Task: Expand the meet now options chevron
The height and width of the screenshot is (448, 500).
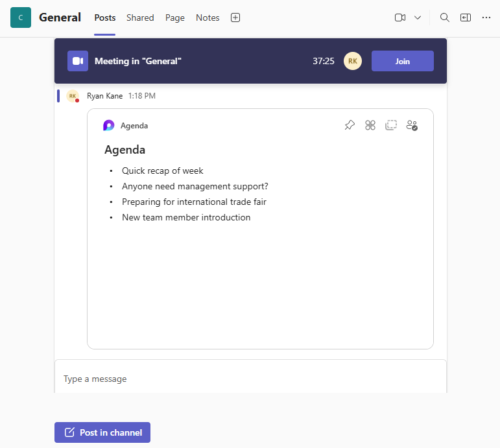Action: 418,18
